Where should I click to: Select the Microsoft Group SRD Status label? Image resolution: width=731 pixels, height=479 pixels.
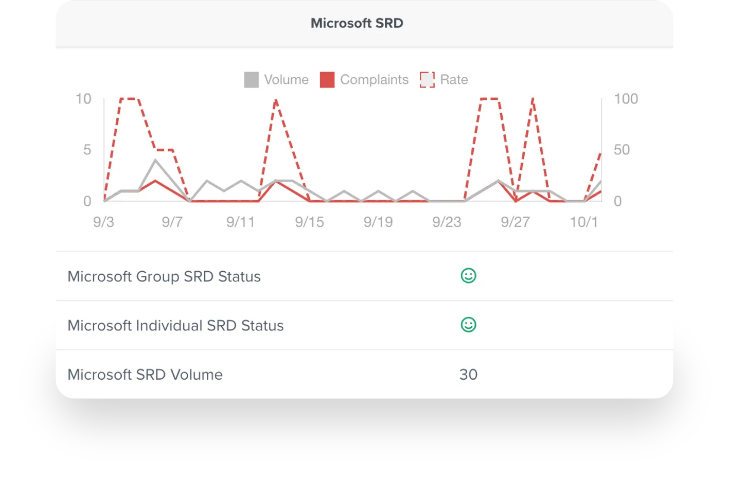pos(164,277)
